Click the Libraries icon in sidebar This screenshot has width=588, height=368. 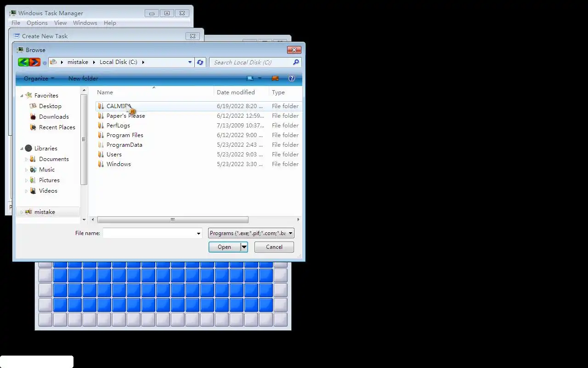click(28, 148)
